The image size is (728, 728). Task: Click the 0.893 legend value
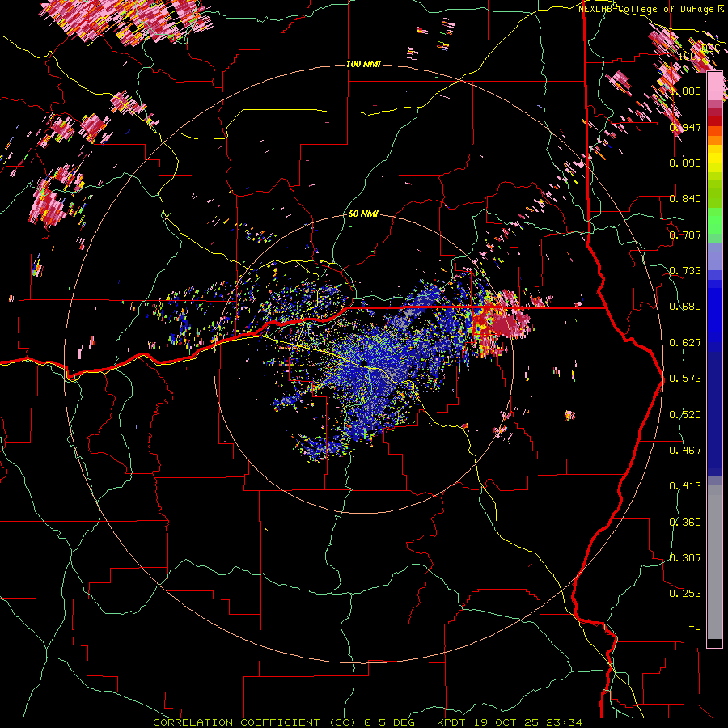click(x=685, y=163)
